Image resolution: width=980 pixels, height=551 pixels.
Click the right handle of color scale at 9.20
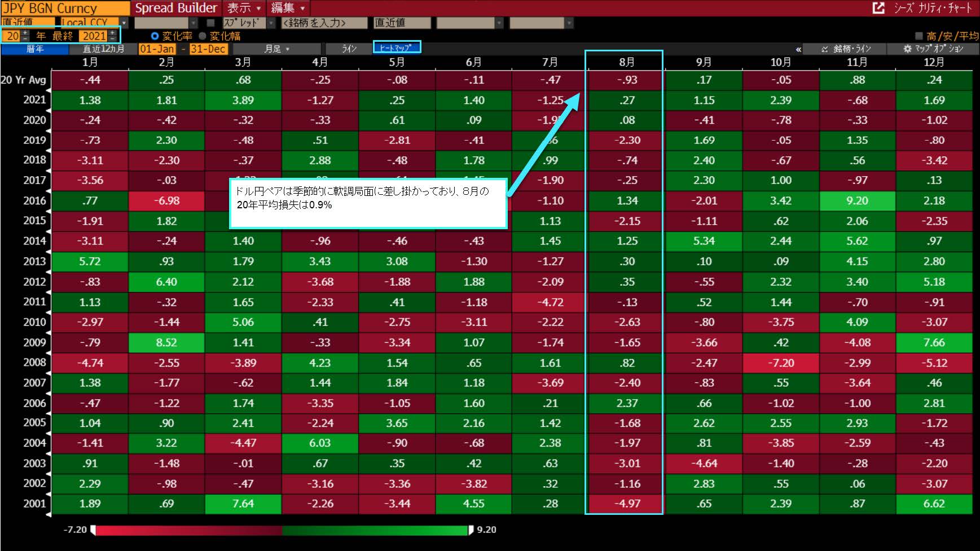(x=471, y=530)
